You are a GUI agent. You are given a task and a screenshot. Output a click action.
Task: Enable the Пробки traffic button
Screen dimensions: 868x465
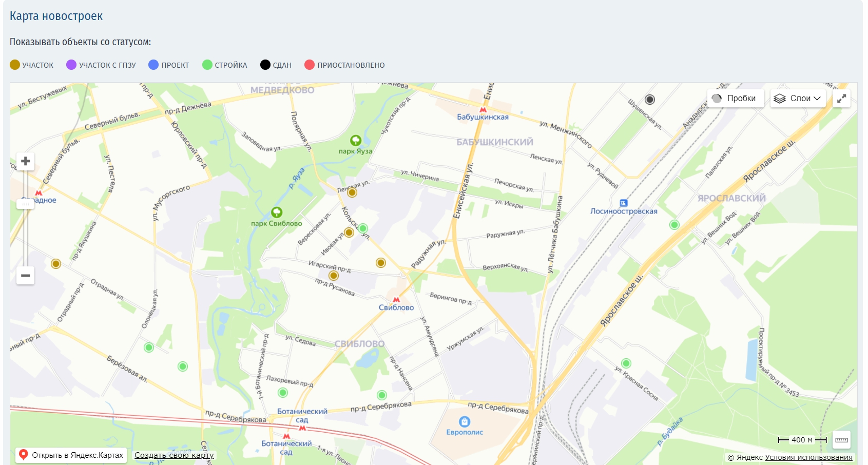click(x=736, y=99)
